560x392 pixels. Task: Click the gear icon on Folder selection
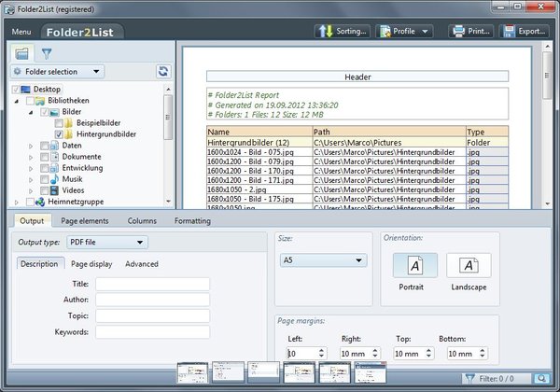[17, 72]
